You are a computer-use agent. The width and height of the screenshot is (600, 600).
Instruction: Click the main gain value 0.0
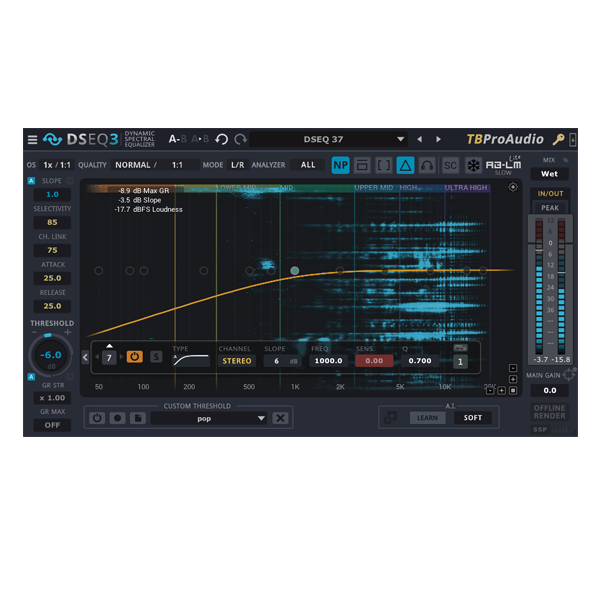coord(549,390)
